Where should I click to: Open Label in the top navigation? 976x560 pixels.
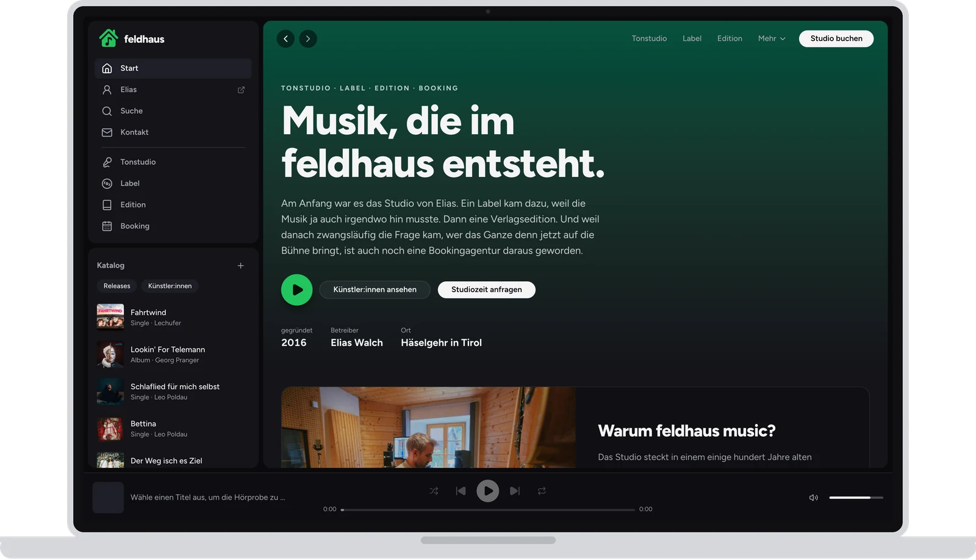tap(692, 38)
